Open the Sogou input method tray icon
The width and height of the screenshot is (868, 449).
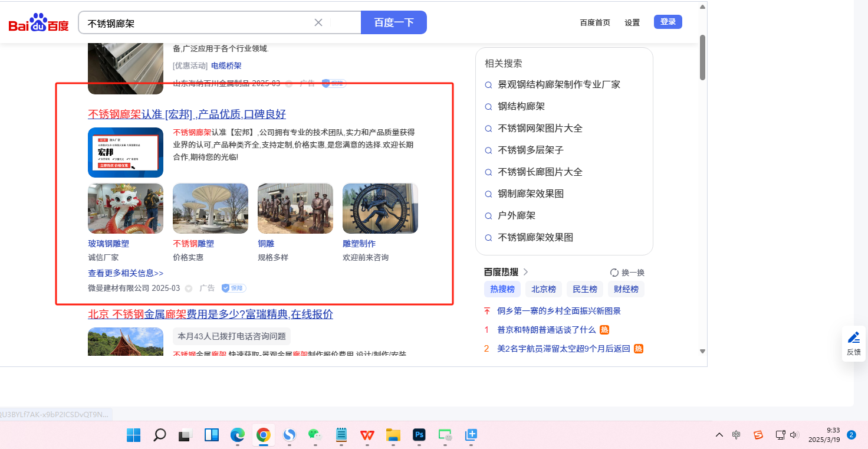point(758,435)
